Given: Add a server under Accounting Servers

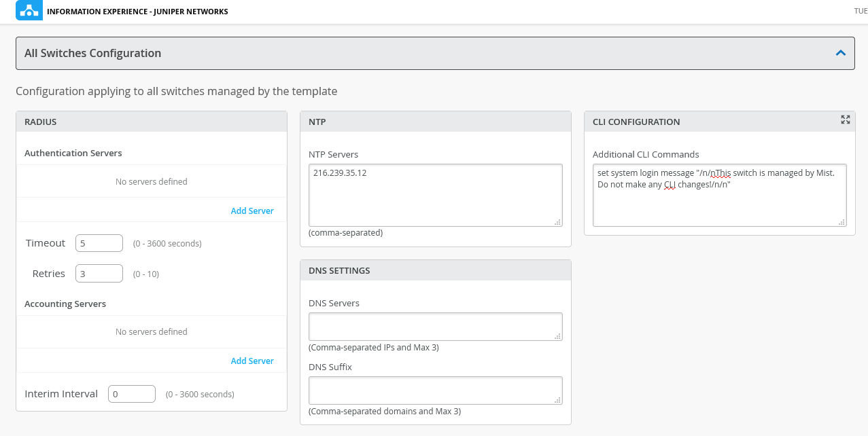Looking at the screenshot, I should 252,361.
